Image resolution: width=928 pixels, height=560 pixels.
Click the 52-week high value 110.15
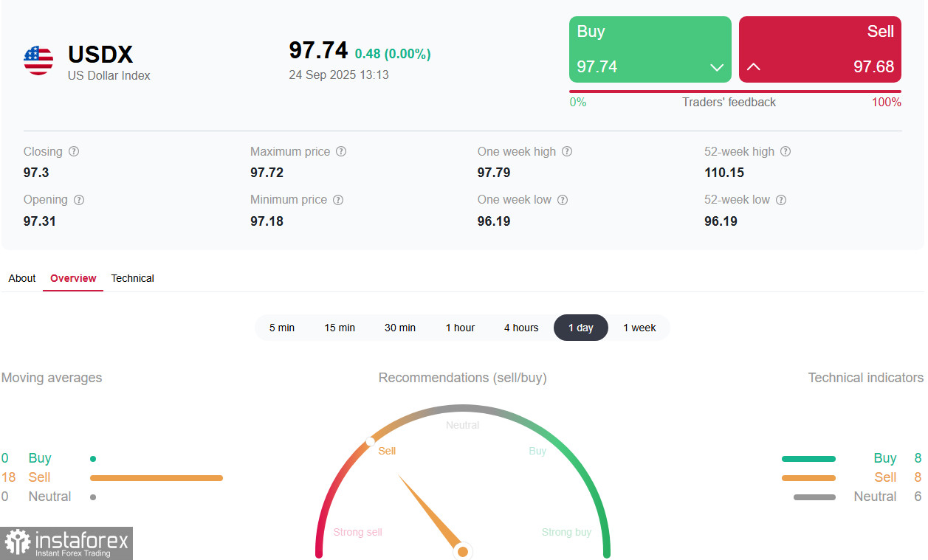point(724,173)
